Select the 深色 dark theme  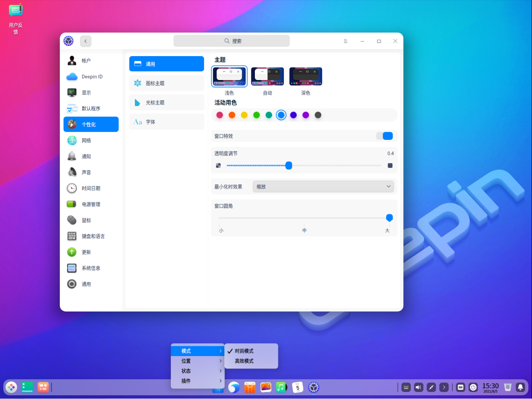point(306,77)
